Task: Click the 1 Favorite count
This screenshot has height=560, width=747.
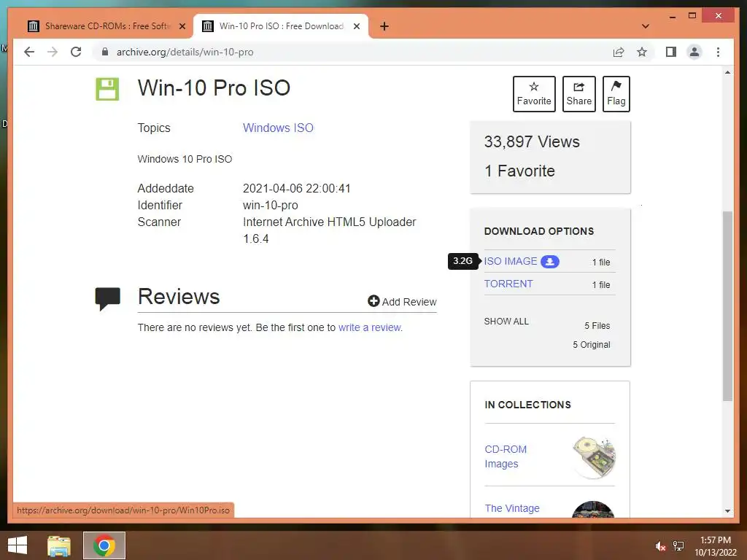Action: point(519,171)
